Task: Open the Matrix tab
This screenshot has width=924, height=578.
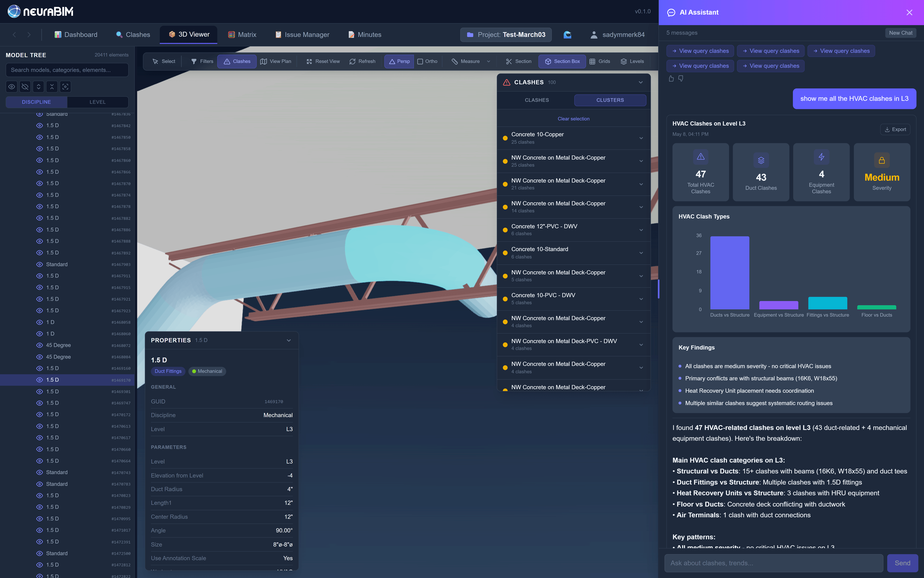Action: click(242, 35)
